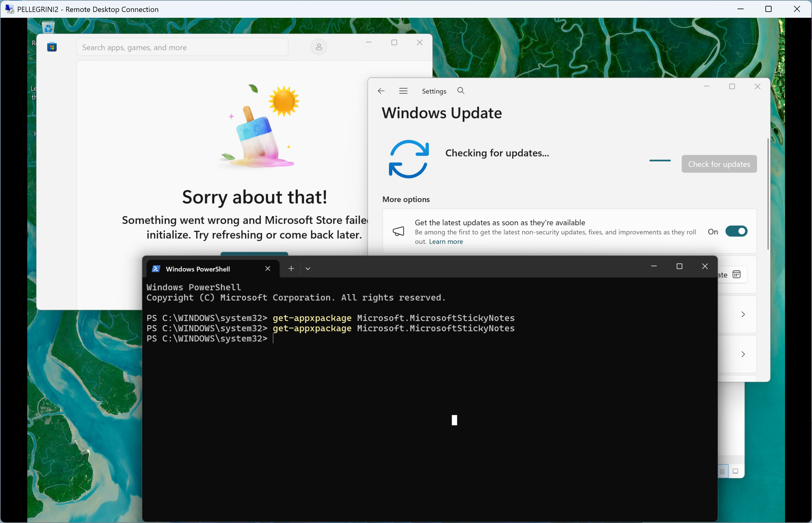
Task: Maximize the Remote Desktop Connection window
Action: point(768,9)
